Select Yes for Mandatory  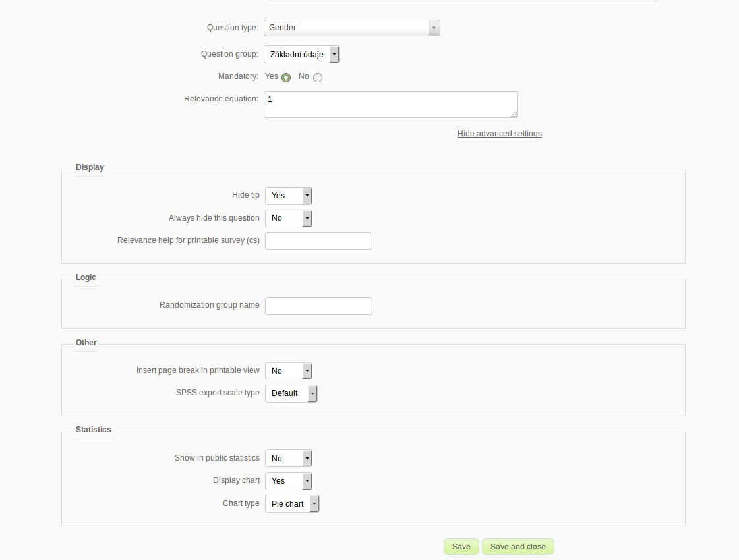pyautogui.click(x=286, y=78)
